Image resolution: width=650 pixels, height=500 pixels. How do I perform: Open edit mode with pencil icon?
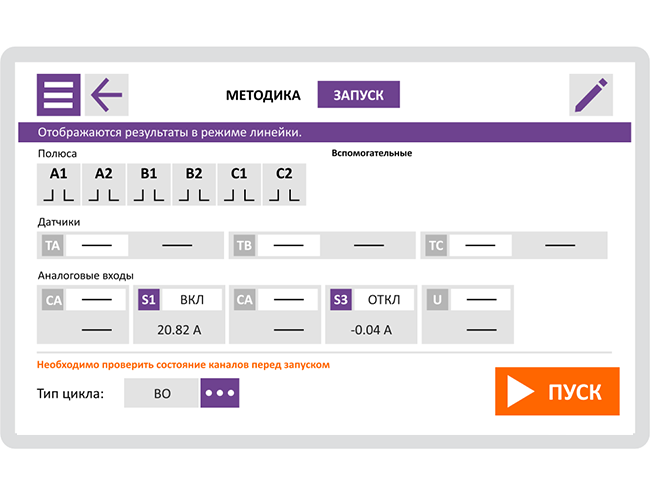[x=591, y=95]
